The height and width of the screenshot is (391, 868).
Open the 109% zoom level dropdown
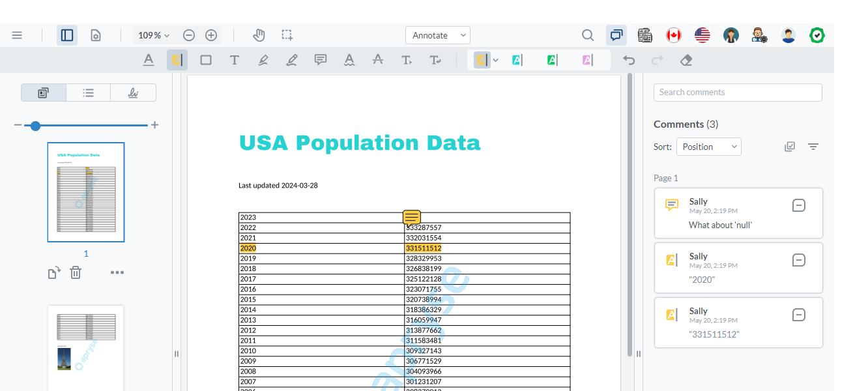pos(154,35)
